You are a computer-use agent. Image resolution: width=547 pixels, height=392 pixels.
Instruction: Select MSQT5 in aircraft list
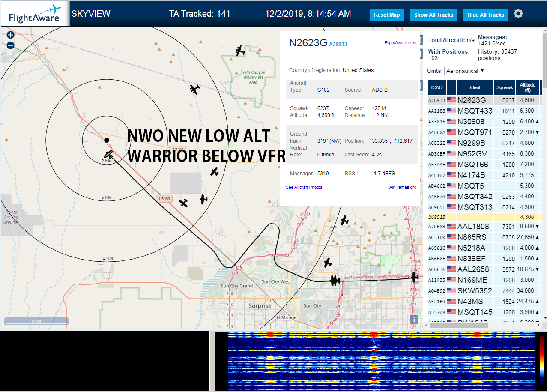[x=484, y=186]
